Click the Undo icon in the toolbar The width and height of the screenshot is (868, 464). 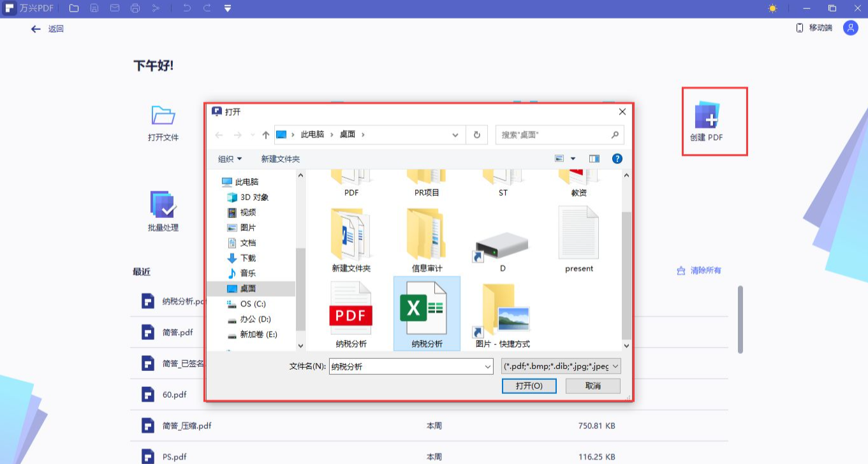188,9
